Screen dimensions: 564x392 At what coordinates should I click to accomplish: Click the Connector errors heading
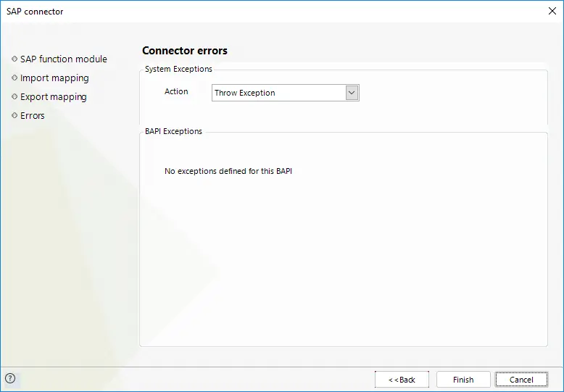(185, 51)
